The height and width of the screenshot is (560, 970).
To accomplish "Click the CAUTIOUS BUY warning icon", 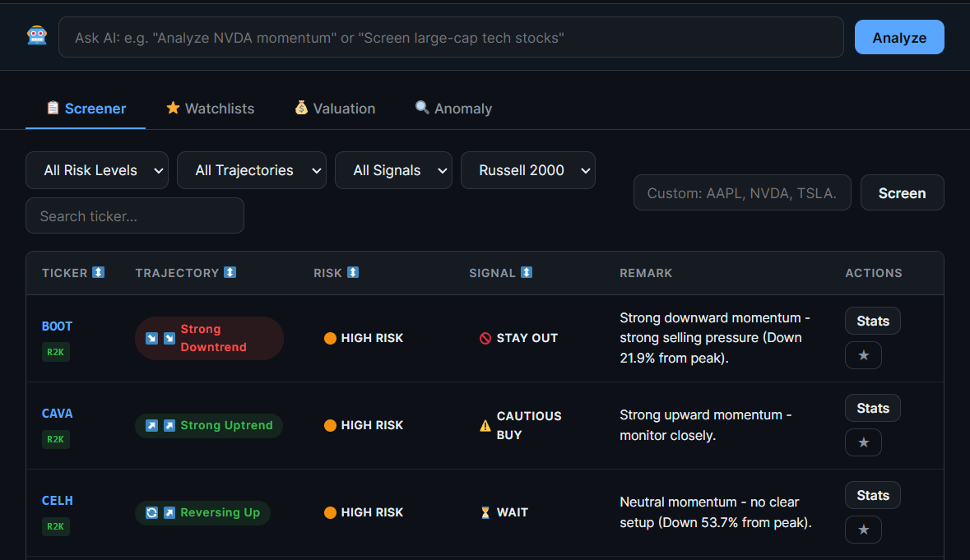I will (x=485, y=425).
